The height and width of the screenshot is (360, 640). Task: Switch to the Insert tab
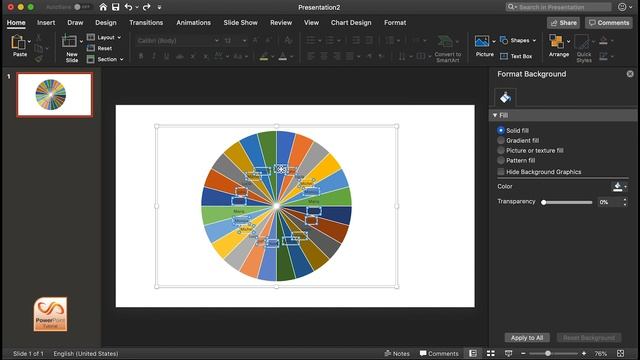tap(46, 23)
